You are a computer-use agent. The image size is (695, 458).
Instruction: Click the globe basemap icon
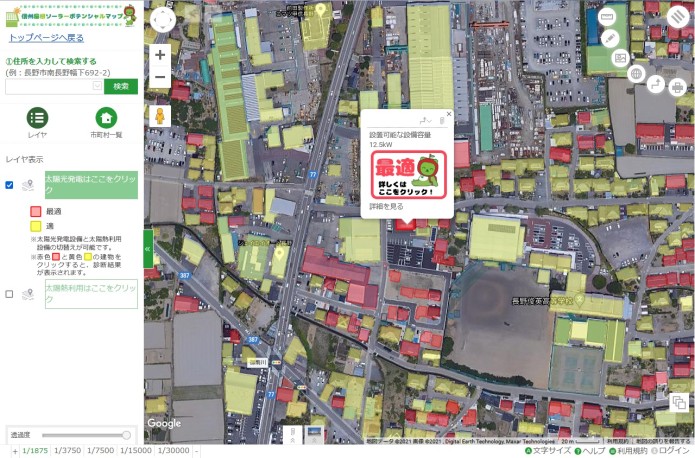tap(636, 73)
